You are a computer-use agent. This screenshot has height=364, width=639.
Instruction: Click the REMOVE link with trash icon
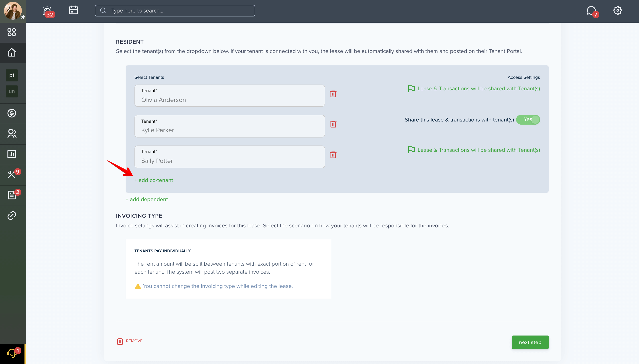[x=130, y=341]
